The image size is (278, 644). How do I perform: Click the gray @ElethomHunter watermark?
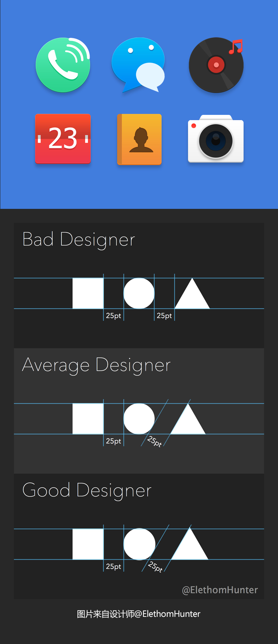click(x=220, y=590)
